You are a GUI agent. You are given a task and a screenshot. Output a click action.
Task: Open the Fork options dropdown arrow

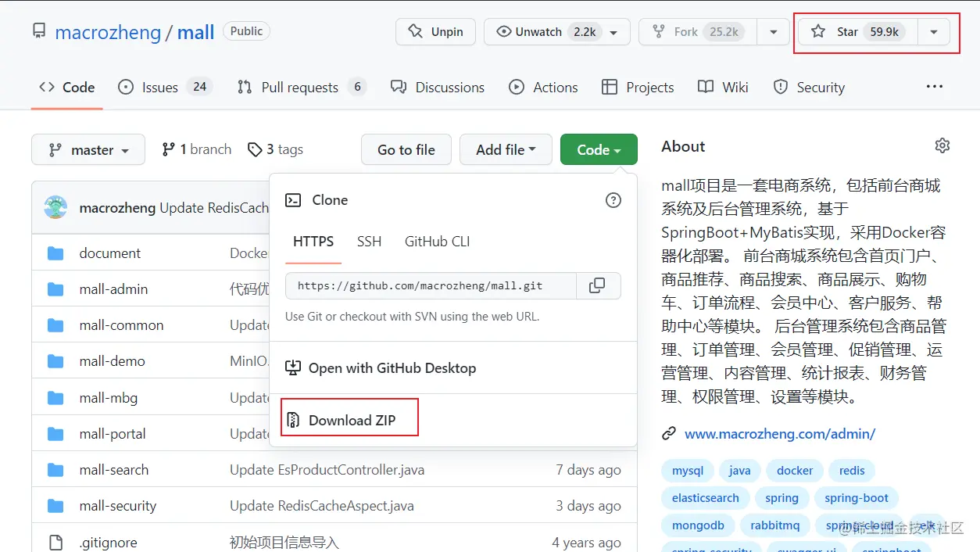pyautogui.click(x=774, y=32)
